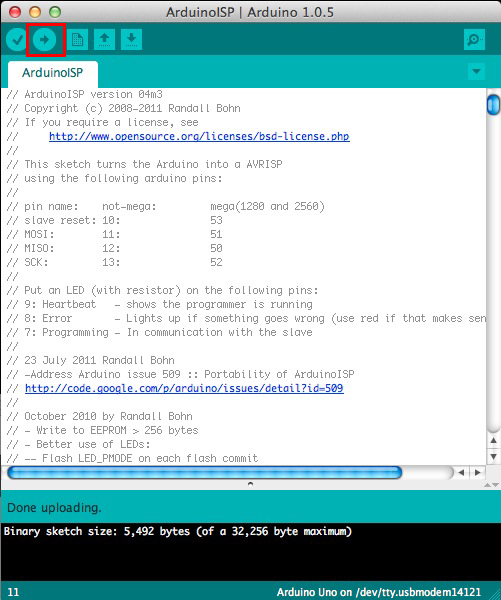Click the "If you require a license, see" line
This screenshot has width=501, height=600.
pos(103,122)
